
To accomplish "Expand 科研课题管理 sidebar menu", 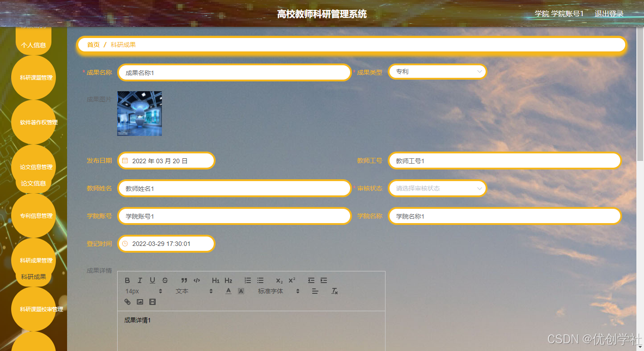I will pyautogui.click(x=34, y=77).
